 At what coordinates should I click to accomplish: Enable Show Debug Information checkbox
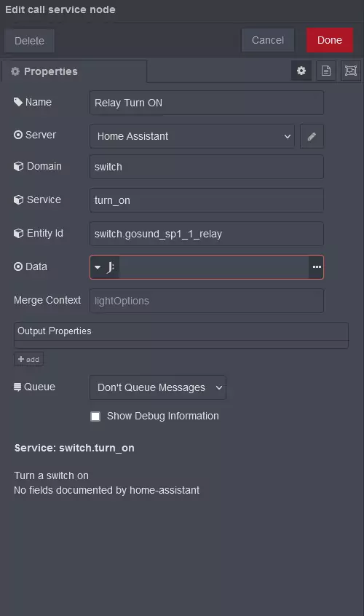(x=95, y=416)
